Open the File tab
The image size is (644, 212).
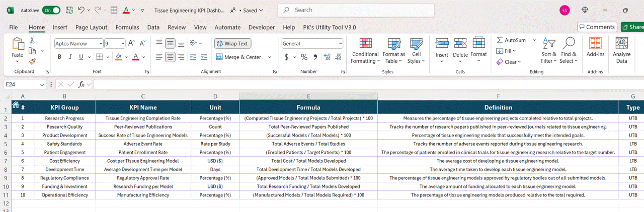point(14,27)
